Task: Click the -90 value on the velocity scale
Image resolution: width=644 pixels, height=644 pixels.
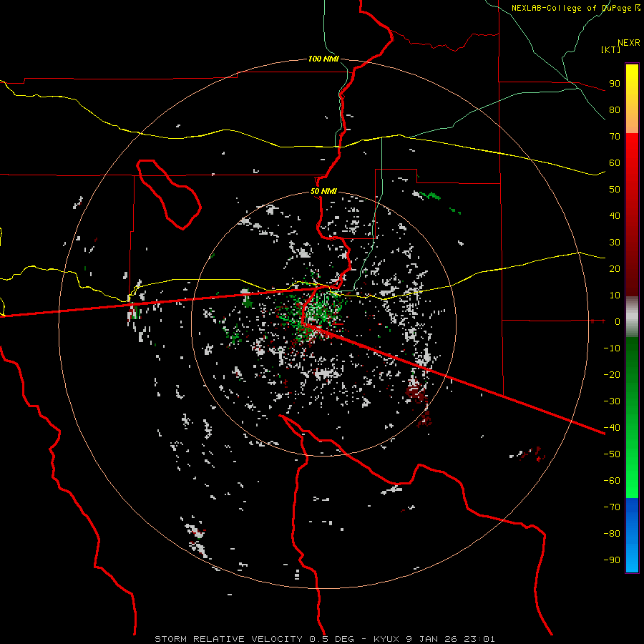Action: (x=612, y=560)
